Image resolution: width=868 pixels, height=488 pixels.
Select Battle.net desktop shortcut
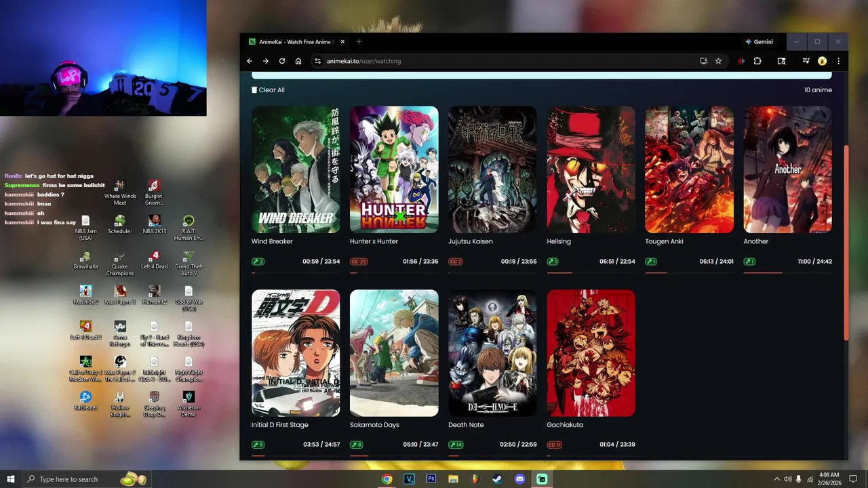coord(85,401)
